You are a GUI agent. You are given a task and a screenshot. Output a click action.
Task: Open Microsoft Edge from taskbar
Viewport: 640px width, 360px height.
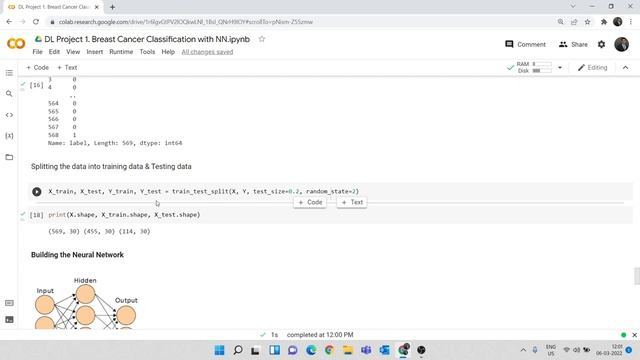(x=311, y=350)
